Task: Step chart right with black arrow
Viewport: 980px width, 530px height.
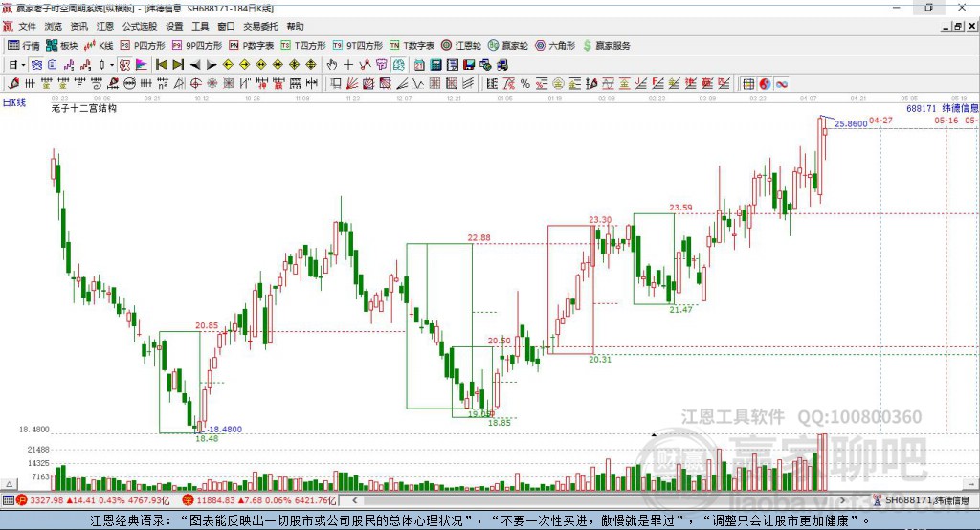Action: pos(212,65)
